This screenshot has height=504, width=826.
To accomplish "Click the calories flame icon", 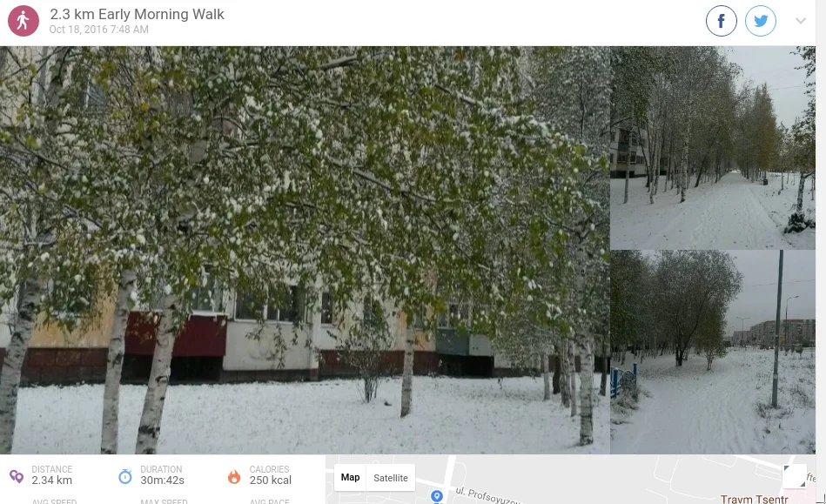I will [234, 477].
